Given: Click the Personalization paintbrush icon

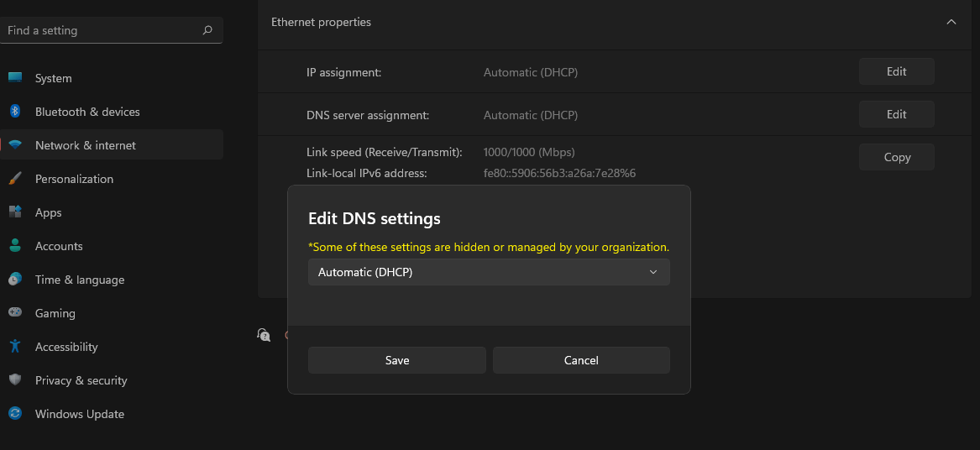Looking at the screenshot, I should (x=15, y=179).
